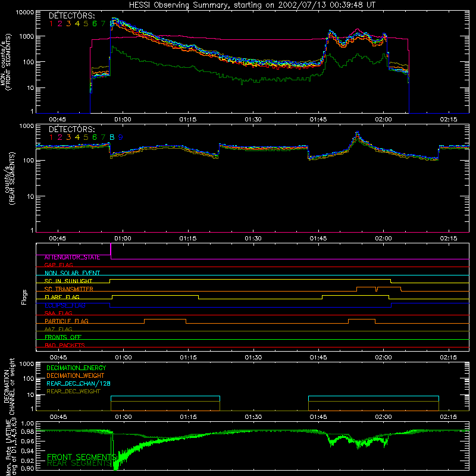The image size is (476, 476).
Task: Click the 0.98 tick on livetime axis
Action: click(27, 431)
